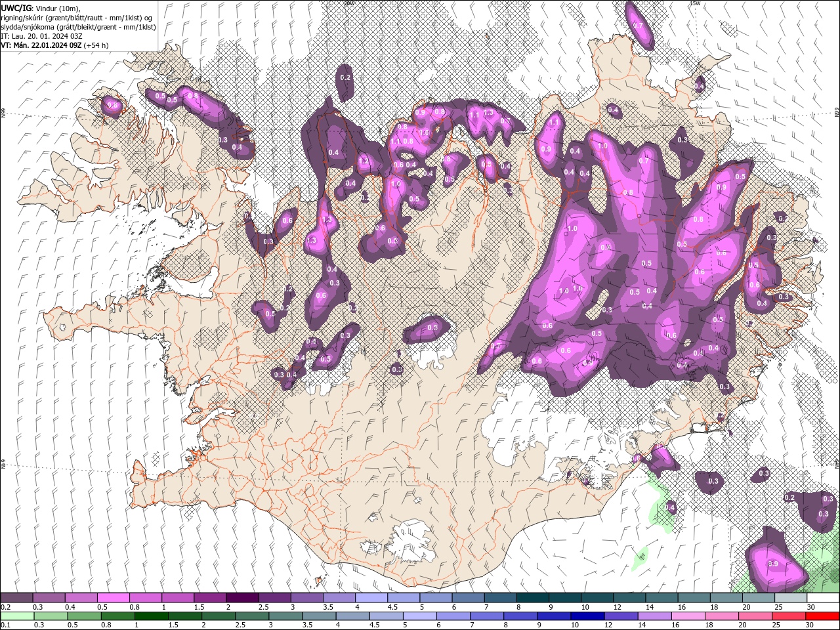Click the 'slydda/snjókoma (grátt/bleikt/grænt - mm/1klst)' line
The width and height of the screenshot is (840, 630).
point(79,27)
